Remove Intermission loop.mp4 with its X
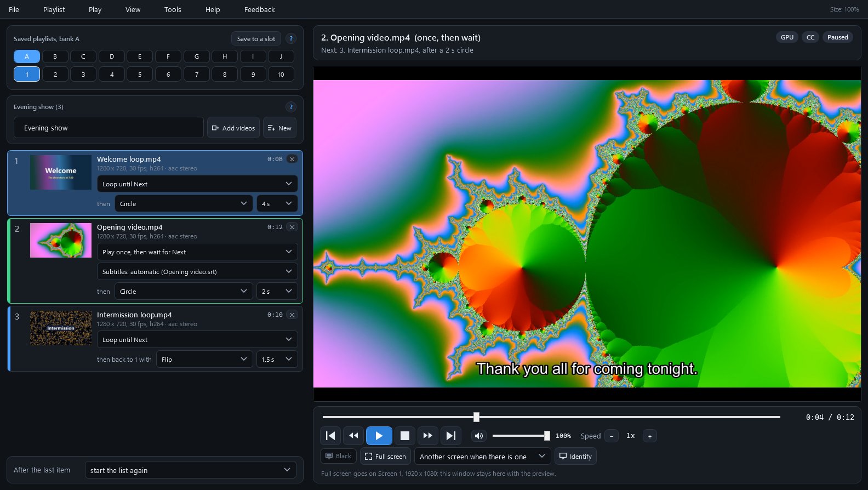 coord(292,315)
